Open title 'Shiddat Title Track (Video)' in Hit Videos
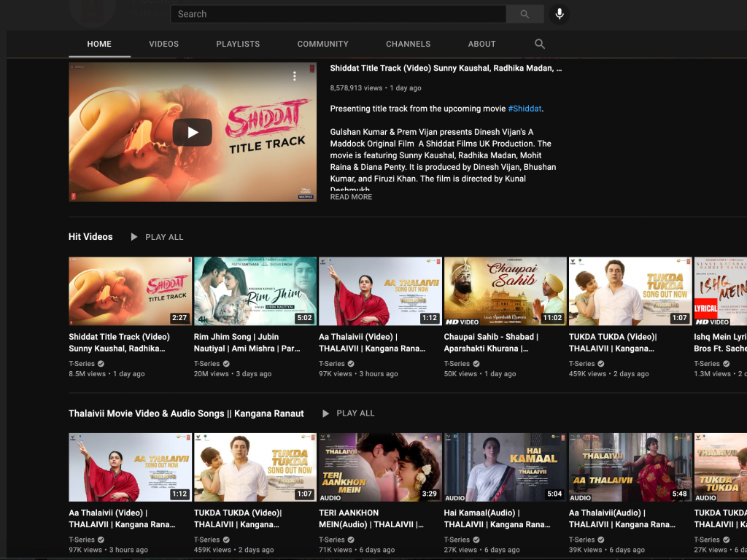Image resolution: width=747 pixels, height=560 pixels. click(x=119, y=343)
